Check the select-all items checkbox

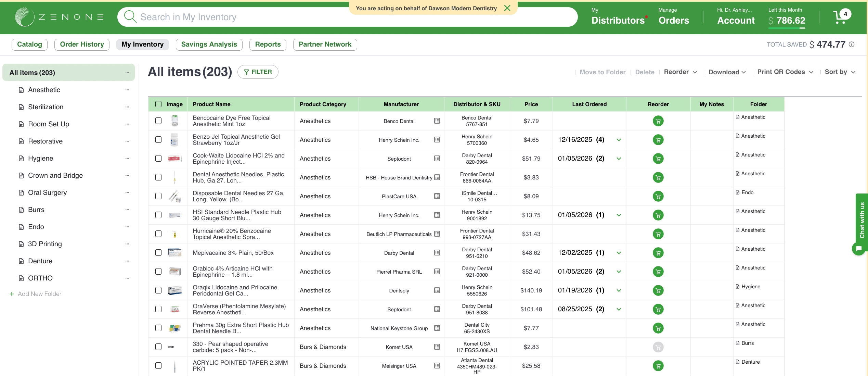158,104
